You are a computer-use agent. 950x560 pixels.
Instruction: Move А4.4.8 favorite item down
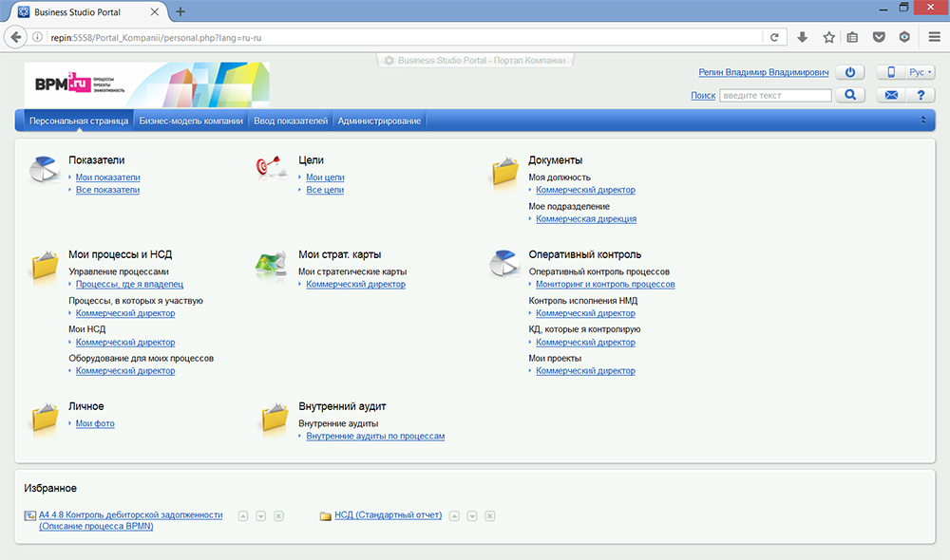(260, 515)
